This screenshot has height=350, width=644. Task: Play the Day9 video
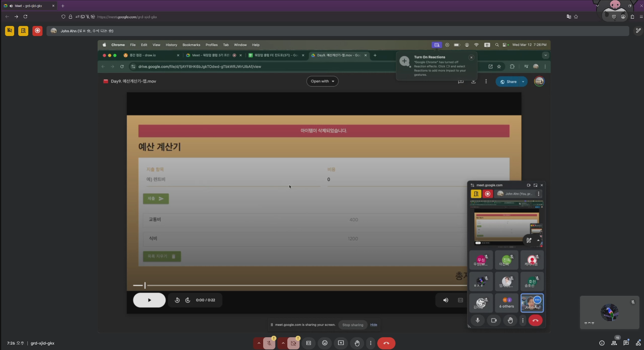149,300
